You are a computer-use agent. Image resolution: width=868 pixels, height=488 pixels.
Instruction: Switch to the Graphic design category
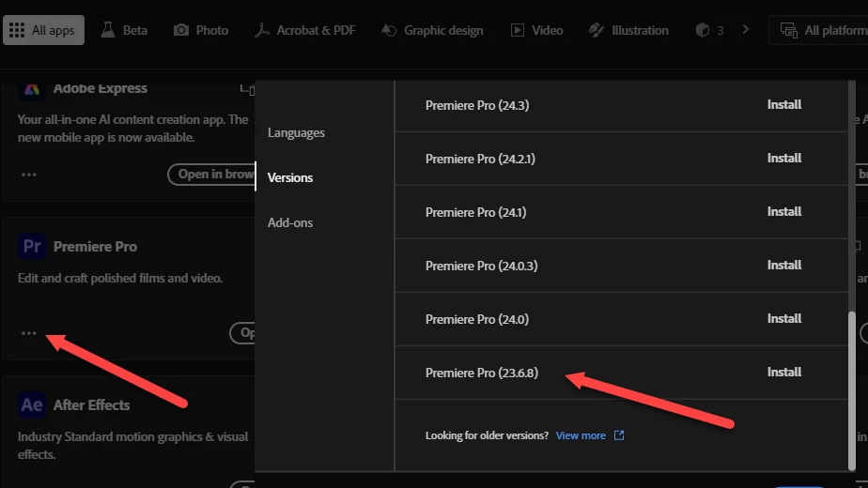(432, 30)
